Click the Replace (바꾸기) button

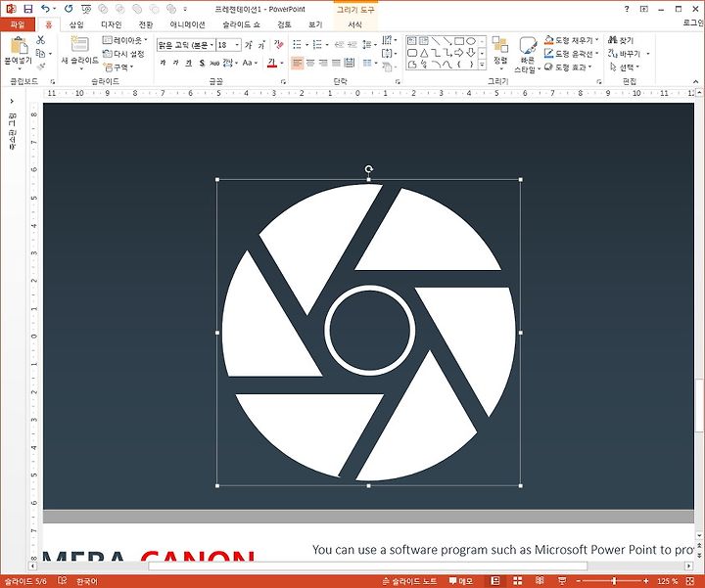coord(629,54)
